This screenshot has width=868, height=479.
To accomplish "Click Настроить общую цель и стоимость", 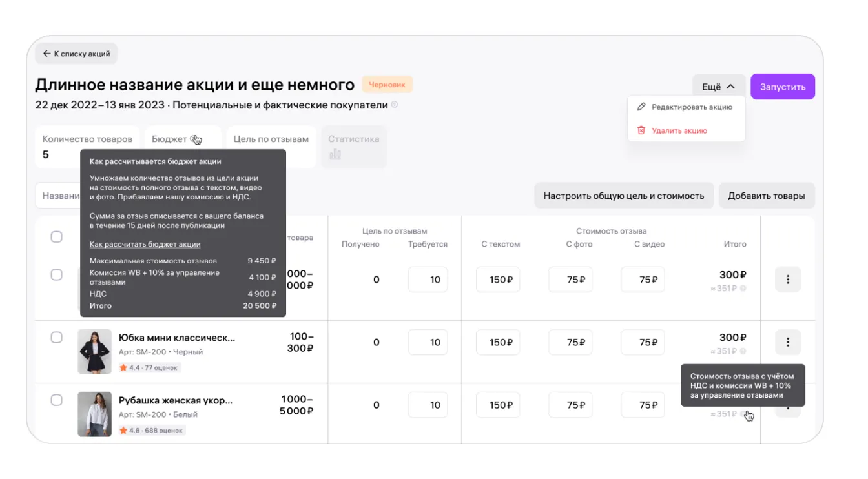I will [x=623, y=196].
